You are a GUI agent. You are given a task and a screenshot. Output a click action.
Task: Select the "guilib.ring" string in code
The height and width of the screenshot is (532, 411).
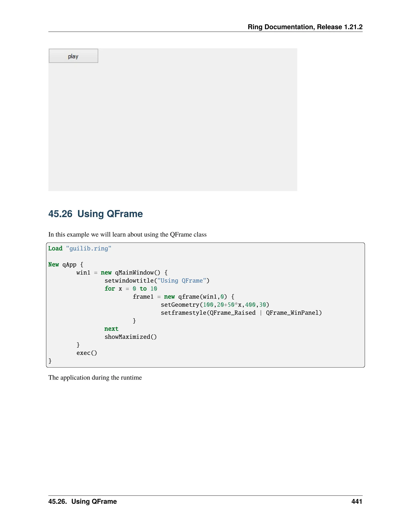click(89, 249)
